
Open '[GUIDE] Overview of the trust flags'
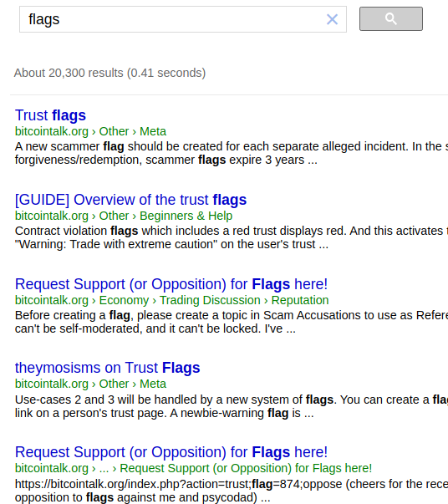click(x=130, y=200)
